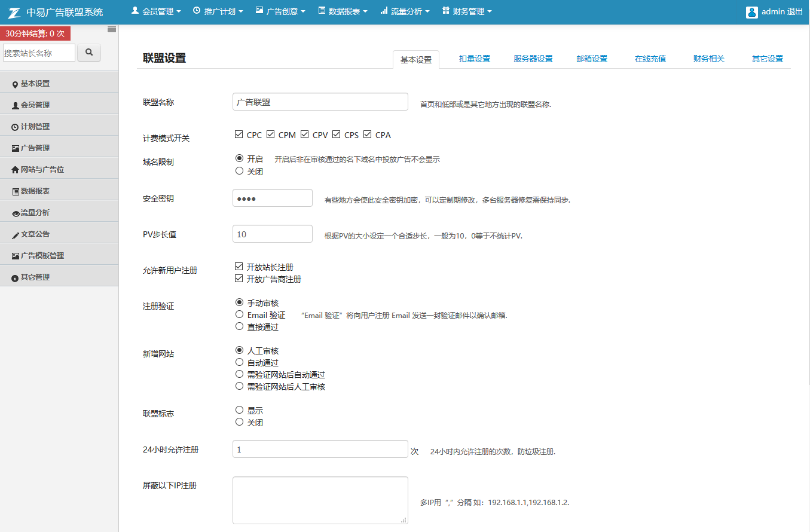The image size is (810, 532).
Task: Switch to the 邮箱设置 tab
Action: click(x=592, y=59)
